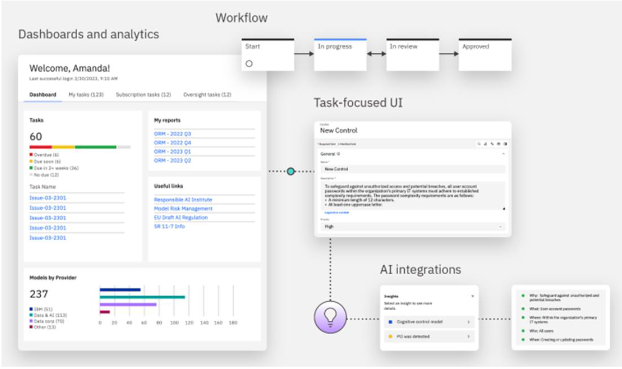Open the ORM - 2022 Q3 report

click(x=172, y=134)
